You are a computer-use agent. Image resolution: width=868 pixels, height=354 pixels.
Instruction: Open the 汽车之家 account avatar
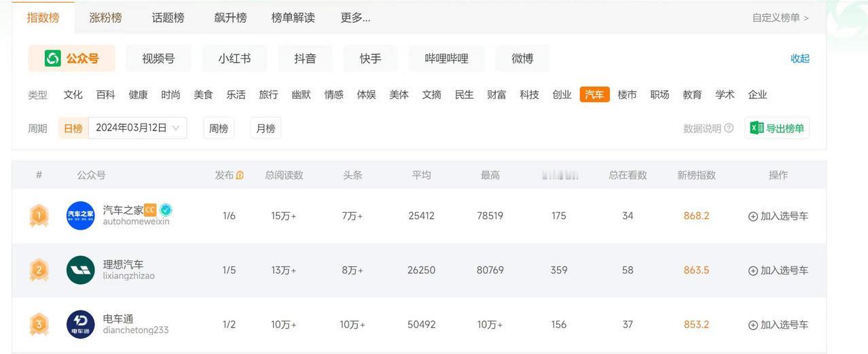(x=80, y=216)
